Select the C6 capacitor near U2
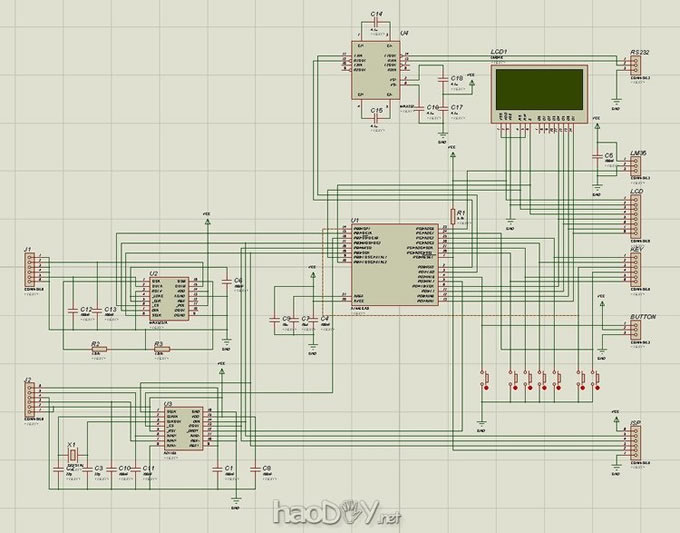 (x=226, y=284)
